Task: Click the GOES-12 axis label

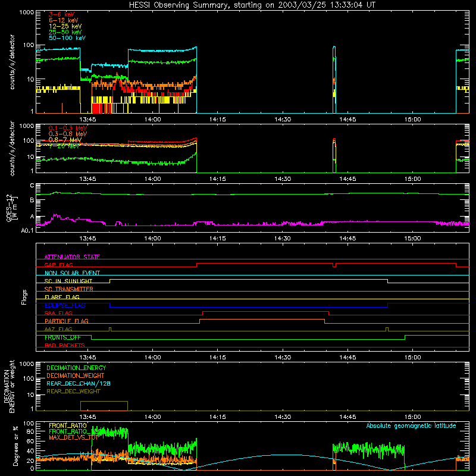Action: pyautogui.click(x=10, y=208)
